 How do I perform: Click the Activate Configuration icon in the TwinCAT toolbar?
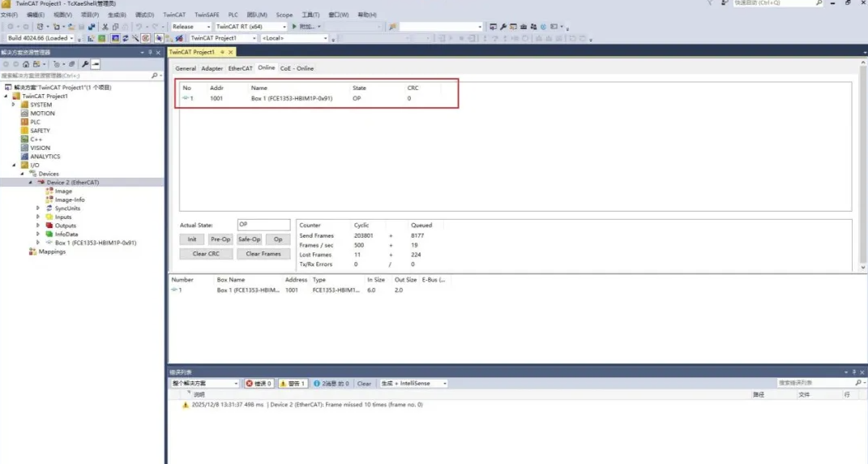(91, 38)
